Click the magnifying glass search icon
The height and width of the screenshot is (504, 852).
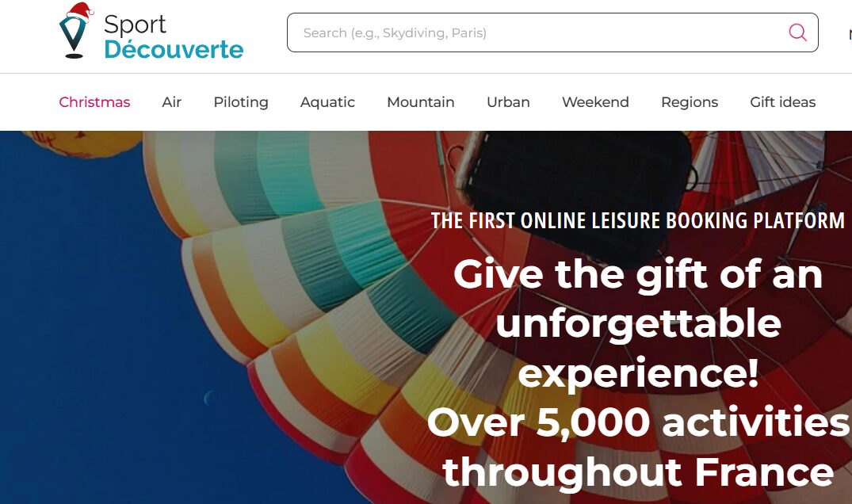coord(797,32)
